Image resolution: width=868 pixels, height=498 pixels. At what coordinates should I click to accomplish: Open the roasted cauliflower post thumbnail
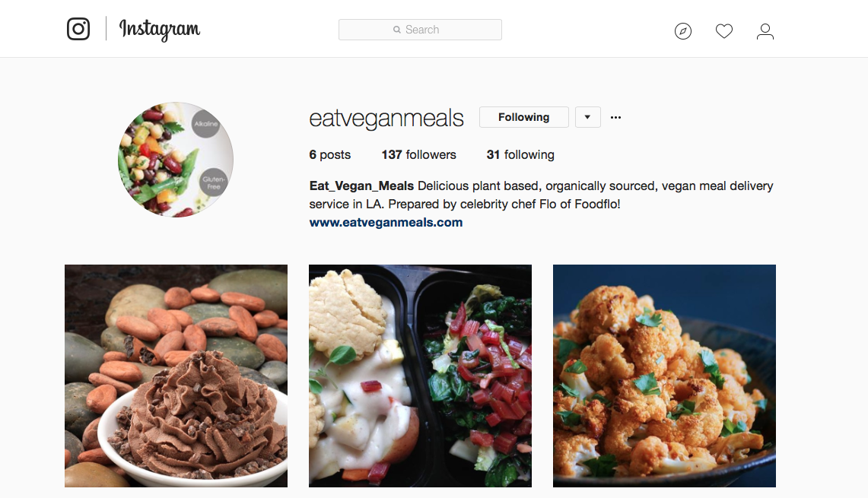tap(664, 376)
